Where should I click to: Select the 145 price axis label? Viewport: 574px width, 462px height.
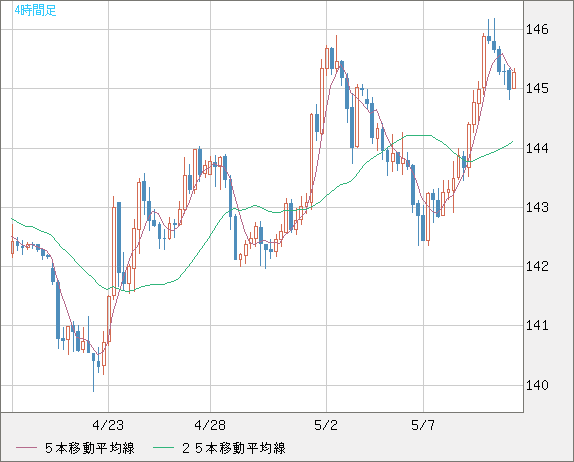tap(537, 88)
